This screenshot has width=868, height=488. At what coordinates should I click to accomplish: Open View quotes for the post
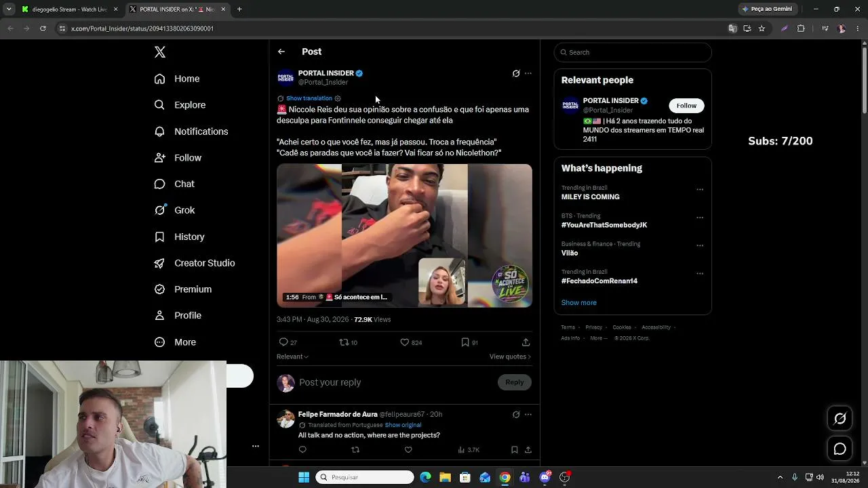click(510, 357)
